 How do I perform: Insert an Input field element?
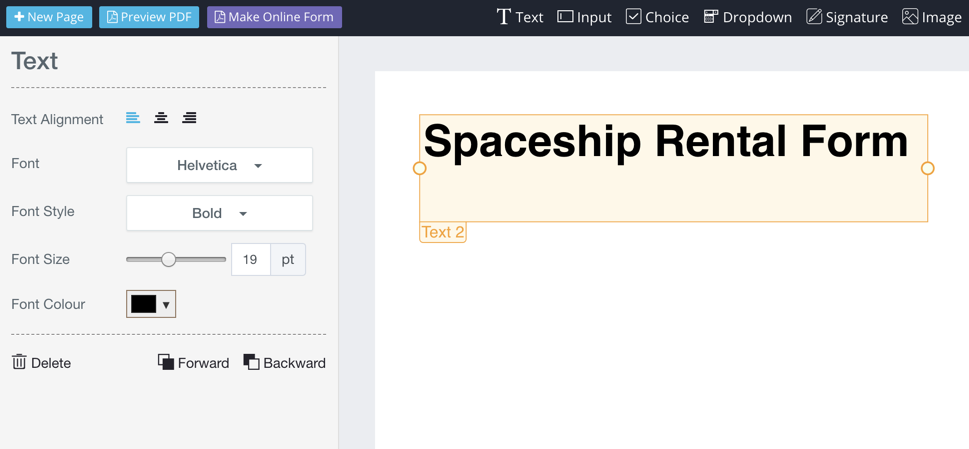click(584, 17)
